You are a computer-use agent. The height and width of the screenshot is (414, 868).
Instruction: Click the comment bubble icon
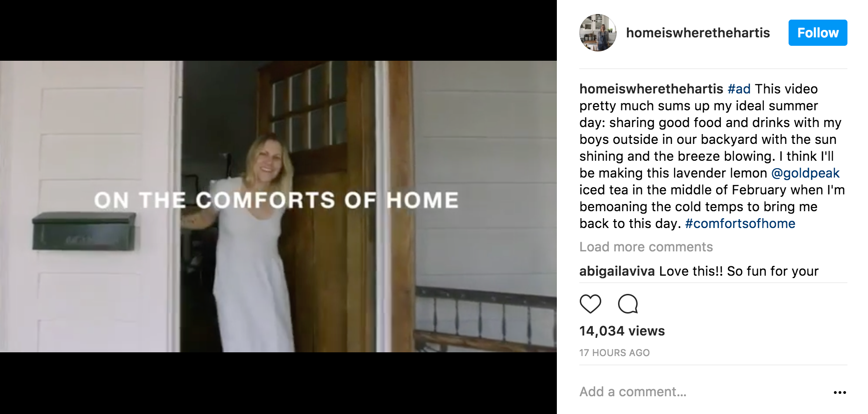click(x=628, y=304)
